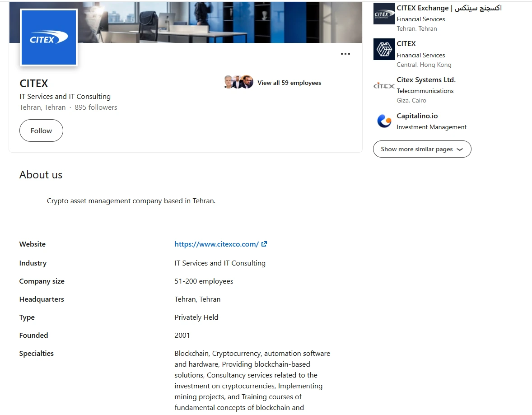This screenshot has width=532, height=415.
Task: Click 'IT Services and IT Consulting' under company name
Action: [x=65, y=96]
